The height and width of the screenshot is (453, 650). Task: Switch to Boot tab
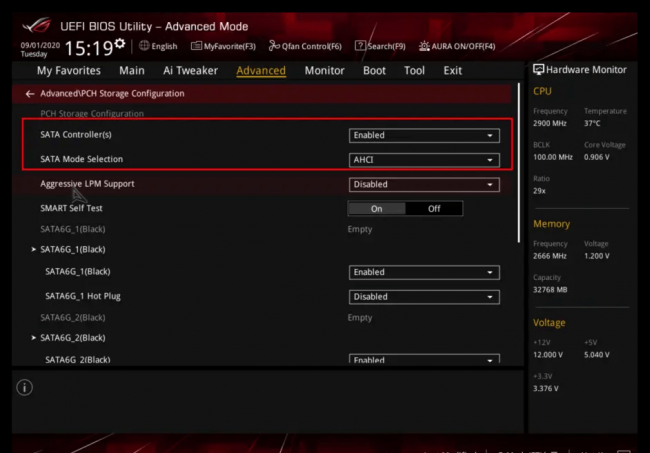[x=374, y=70]
